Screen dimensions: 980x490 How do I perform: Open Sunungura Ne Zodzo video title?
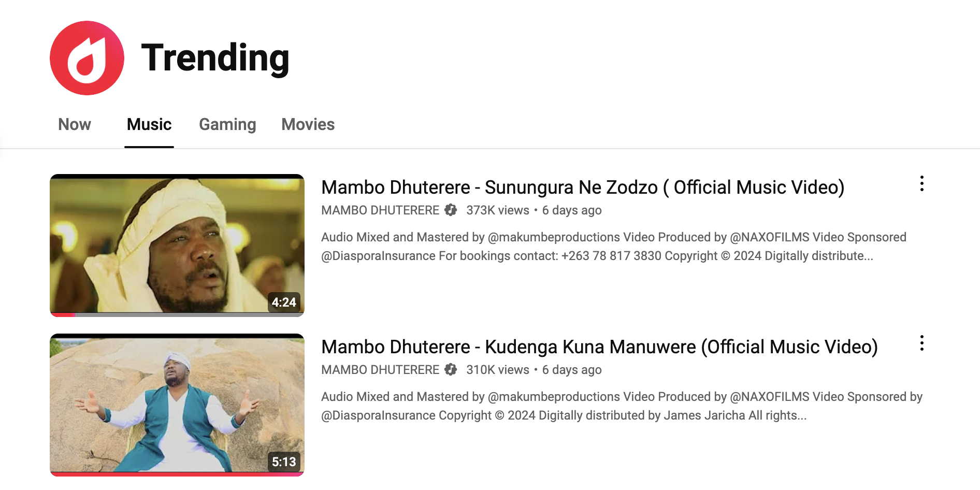click(583, 187)
